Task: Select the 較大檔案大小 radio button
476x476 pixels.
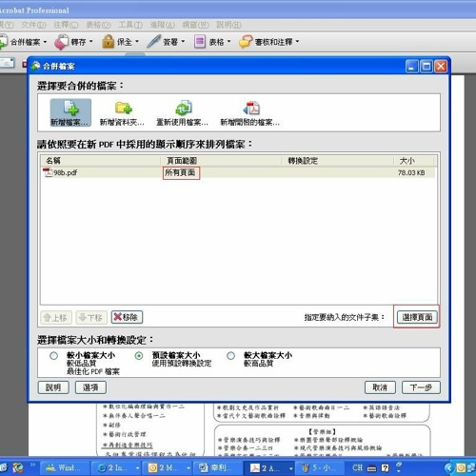Action: pos(230,356)
